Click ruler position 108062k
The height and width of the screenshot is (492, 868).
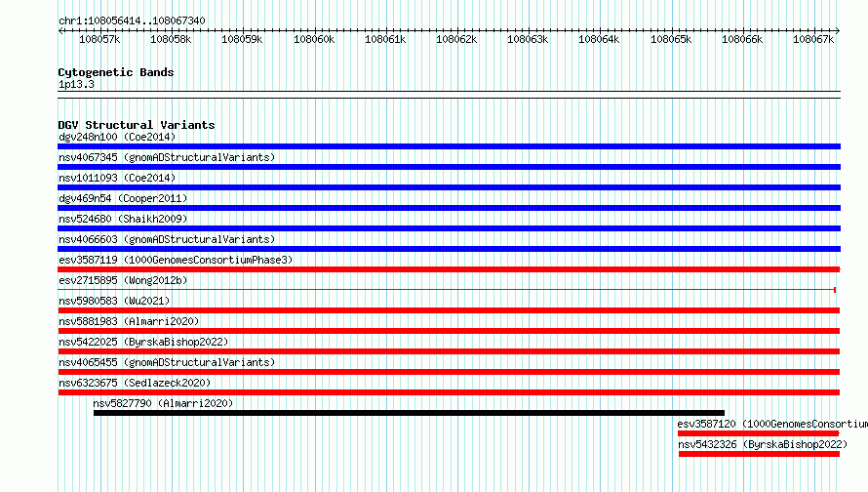(x=456, y=39)
